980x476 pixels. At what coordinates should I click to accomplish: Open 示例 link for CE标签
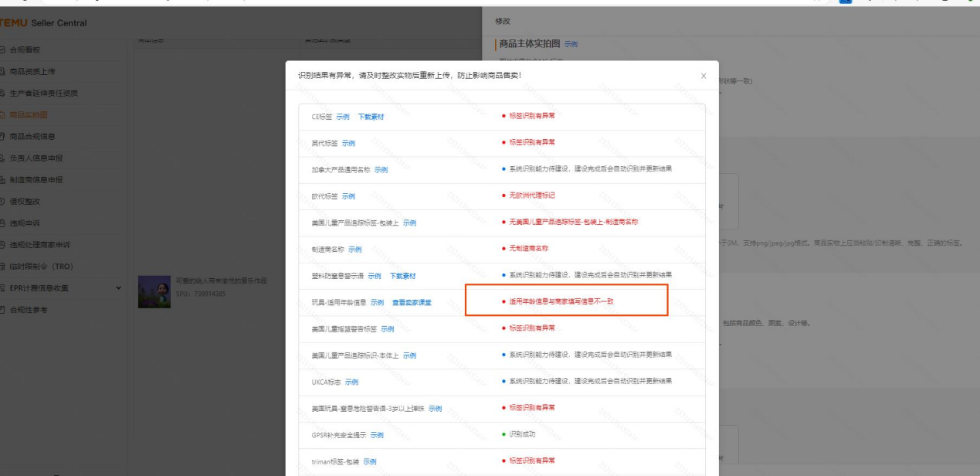(343, 117)
